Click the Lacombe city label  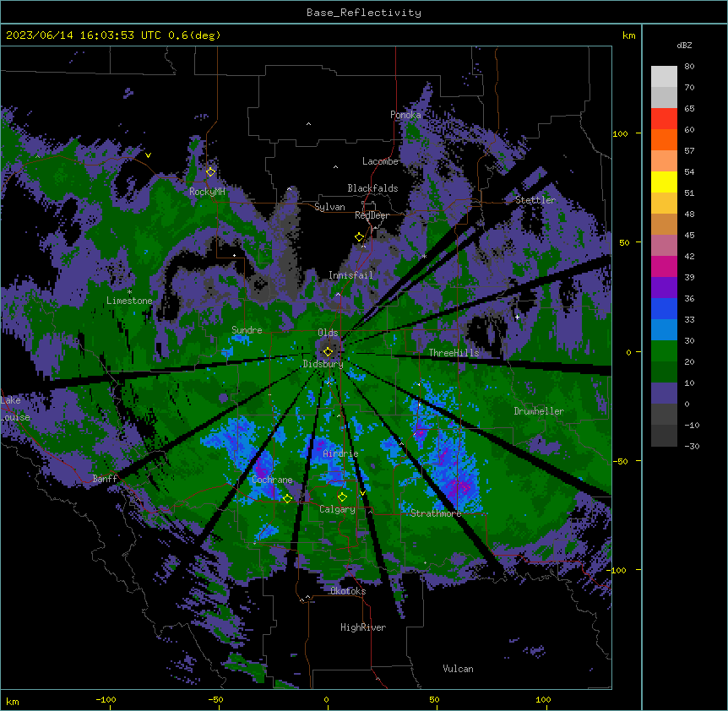pos(380,161)
